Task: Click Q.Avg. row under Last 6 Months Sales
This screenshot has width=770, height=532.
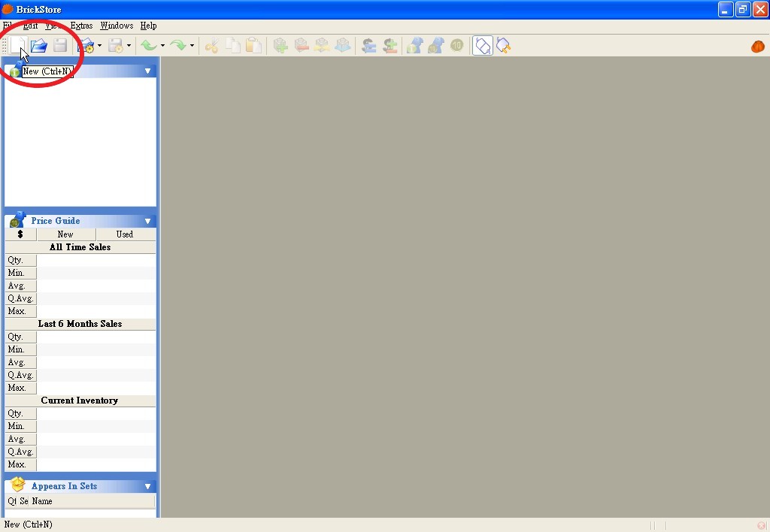Action: pyautogui.click(x=80, y=375)
